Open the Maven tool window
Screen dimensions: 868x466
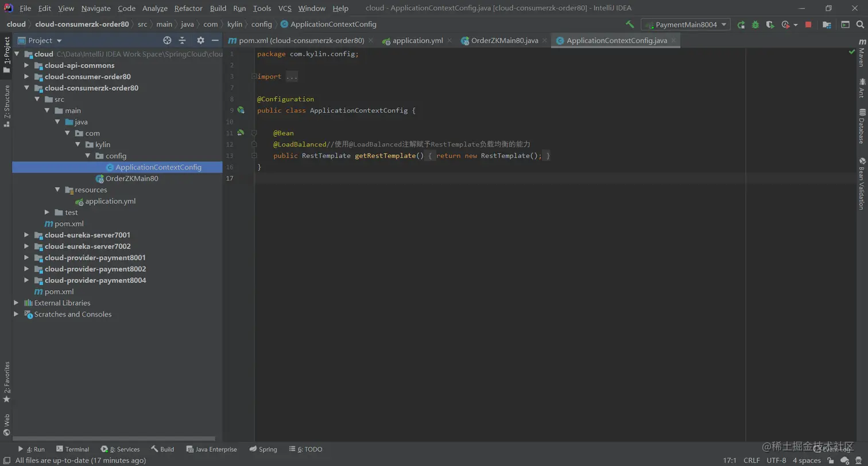tap(862, 53)
